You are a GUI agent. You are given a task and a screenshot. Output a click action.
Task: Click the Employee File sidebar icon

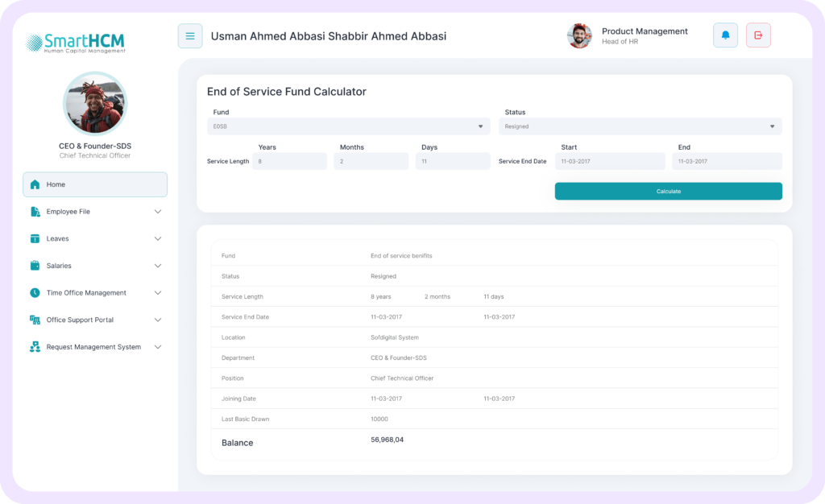[x=35, y=212]
